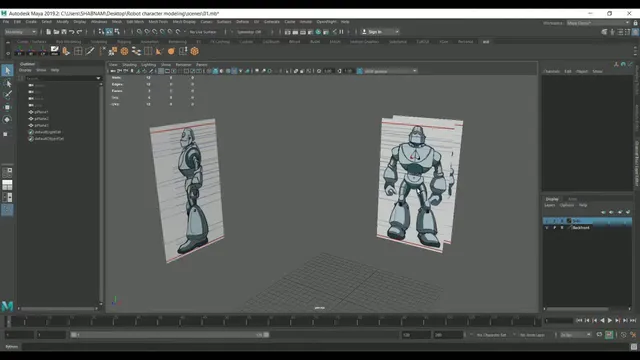
Task: Open the Windows menu
Action: tap(99, 22)
